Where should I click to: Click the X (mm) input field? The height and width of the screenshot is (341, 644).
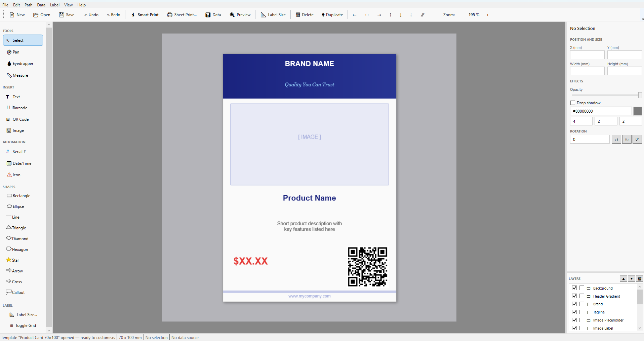coord(587,55)
